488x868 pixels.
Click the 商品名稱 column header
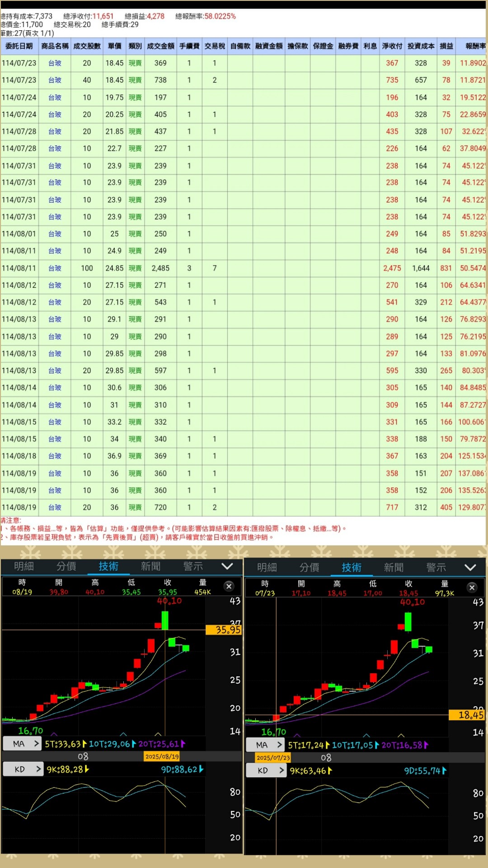55,46
